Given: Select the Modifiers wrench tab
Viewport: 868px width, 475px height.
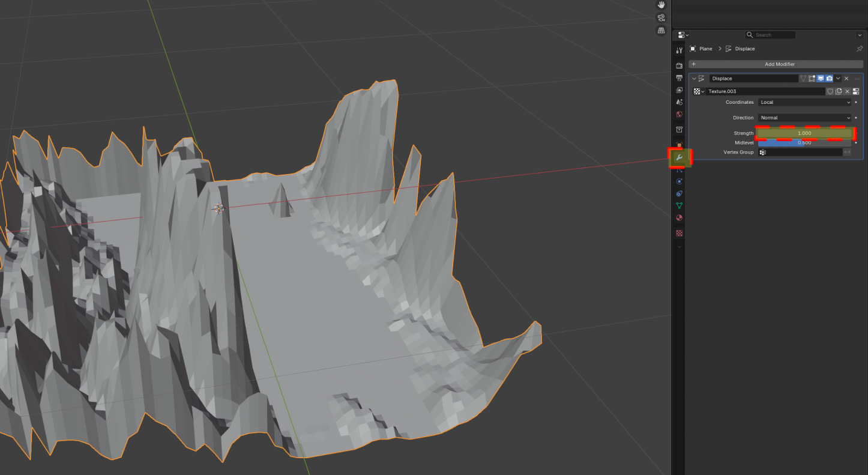Looking at the screenshot, I should pyautogui.click(x=679, y=157).
